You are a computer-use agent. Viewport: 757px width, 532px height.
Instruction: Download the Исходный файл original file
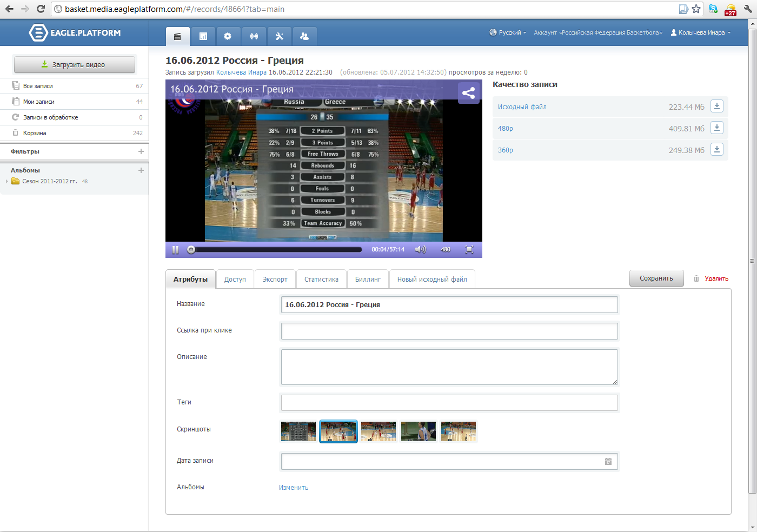[716, 107]
